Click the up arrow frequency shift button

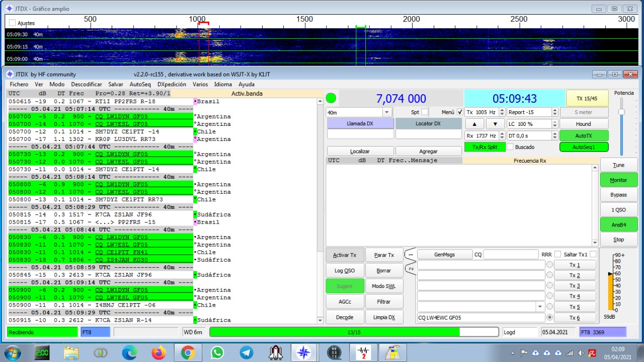(x=474, y=124)
